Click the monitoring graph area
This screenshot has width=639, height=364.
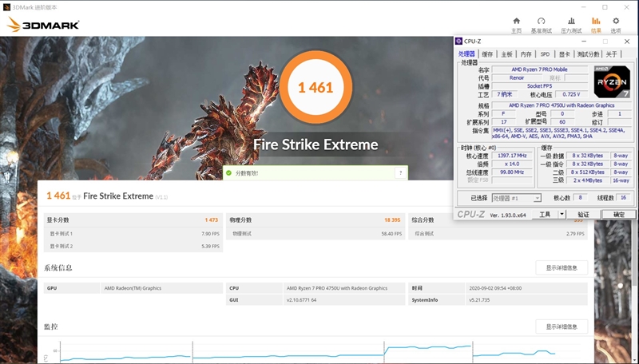[316, 351]
